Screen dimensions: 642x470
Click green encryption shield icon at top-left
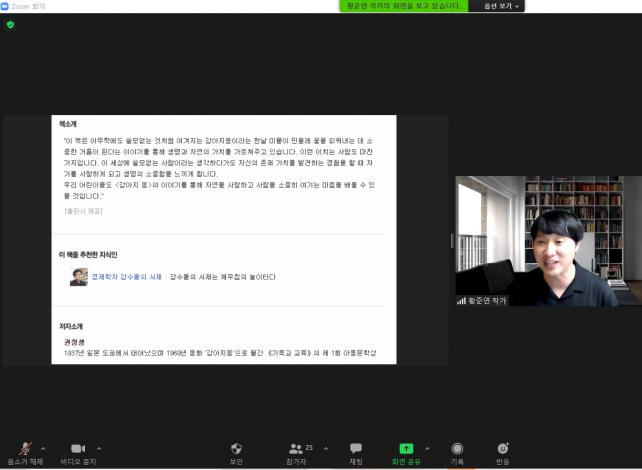point(10,24)
